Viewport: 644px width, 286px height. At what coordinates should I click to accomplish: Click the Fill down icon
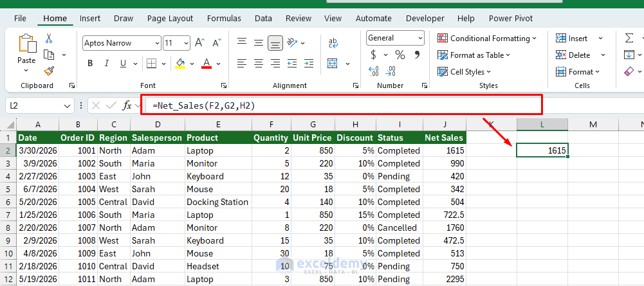(629, 55)
